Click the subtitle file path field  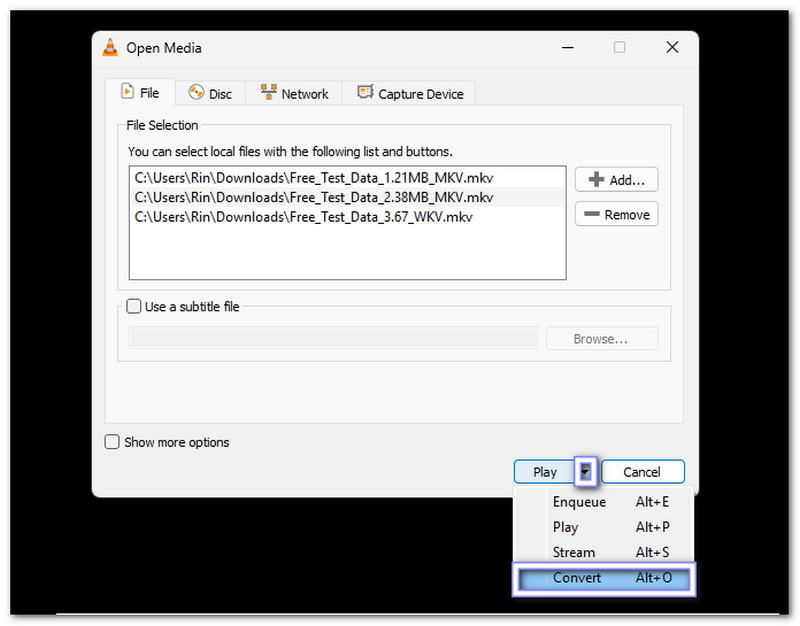[333, 339]
